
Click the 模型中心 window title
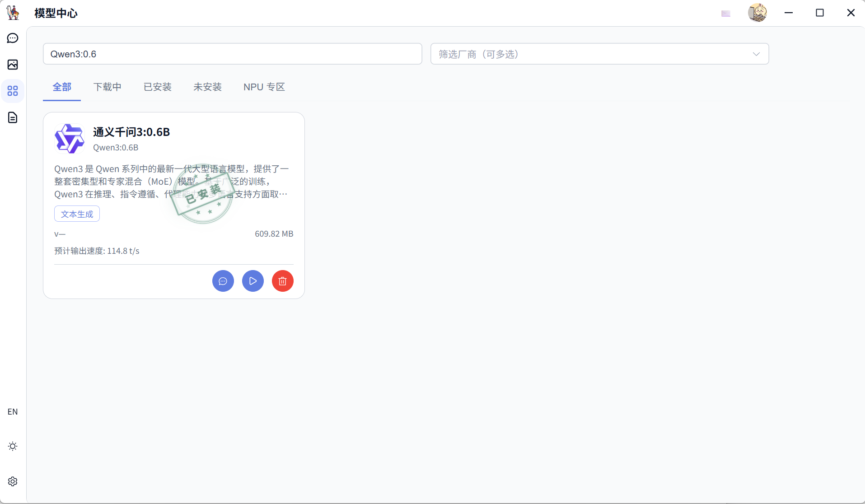(x=56, y=13)
